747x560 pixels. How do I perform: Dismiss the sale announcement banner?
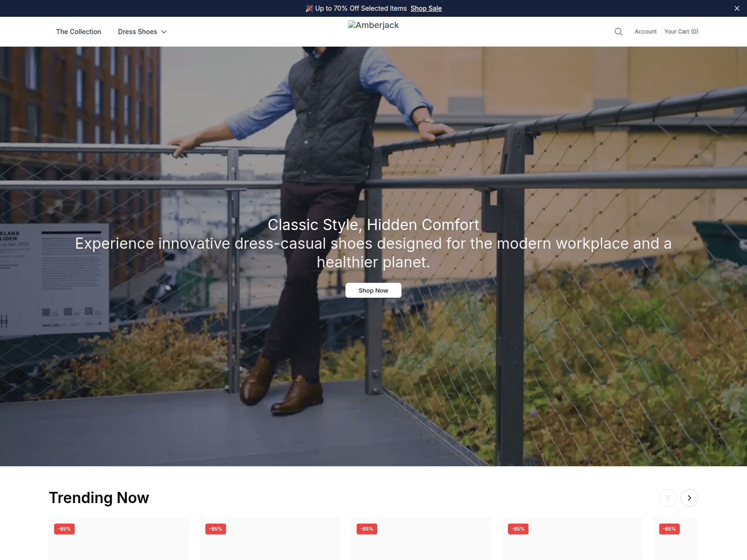(737, 8)
